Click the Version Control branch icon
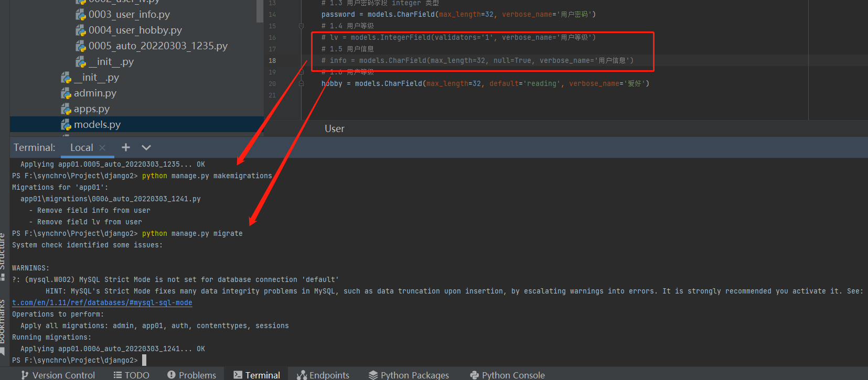 pos(25,375)
